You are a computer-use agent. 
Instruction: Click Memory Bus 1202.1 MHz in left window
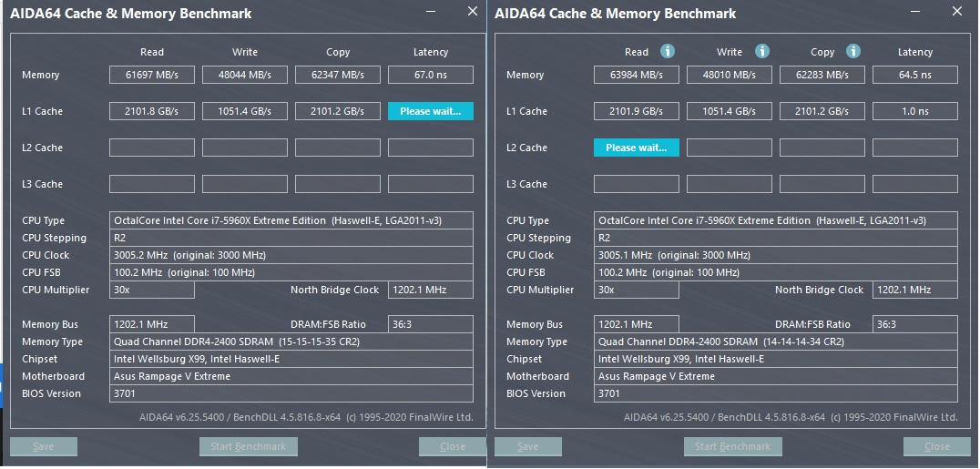click(x=152, y=324)
